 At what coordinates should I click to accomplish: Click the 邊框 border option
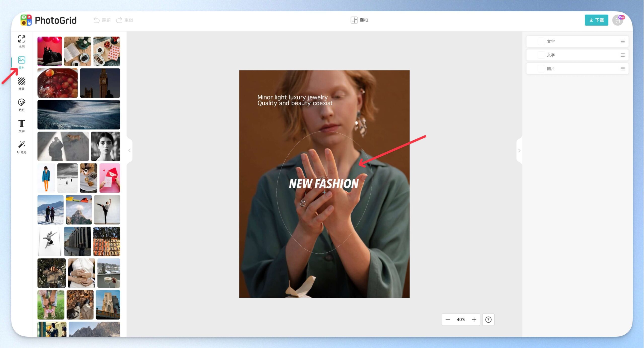click(x=359, y=20)
